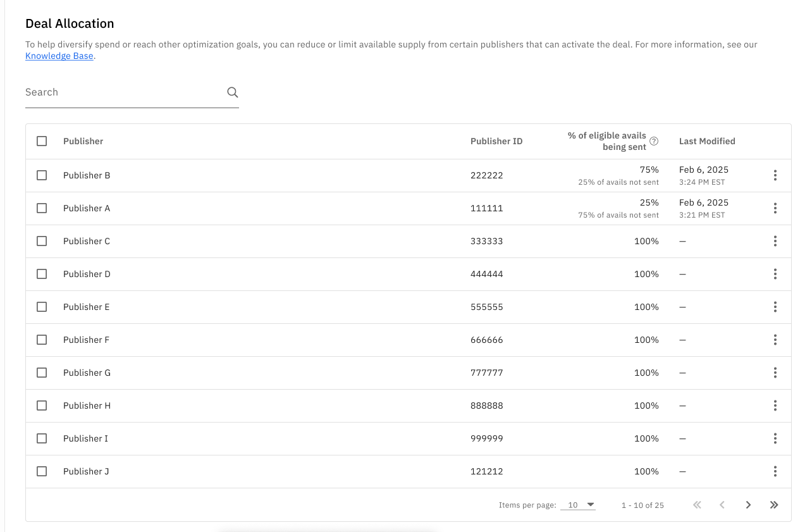The height and width of the screenshot is (532, 812).
Task: Open the more options menu for Publisher A
Action: click(775, 208)
